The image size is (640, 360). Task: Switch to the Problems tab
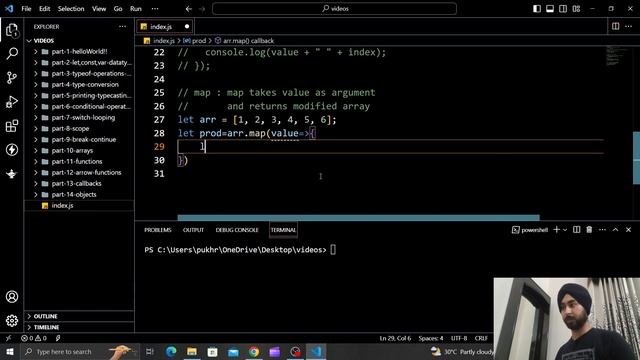point(158,230)
